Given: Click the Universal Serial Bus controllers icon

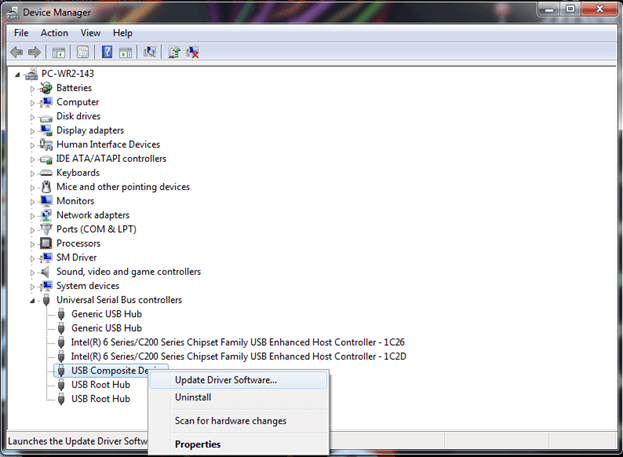Looking at the screenshot, I should click(46, 300).
